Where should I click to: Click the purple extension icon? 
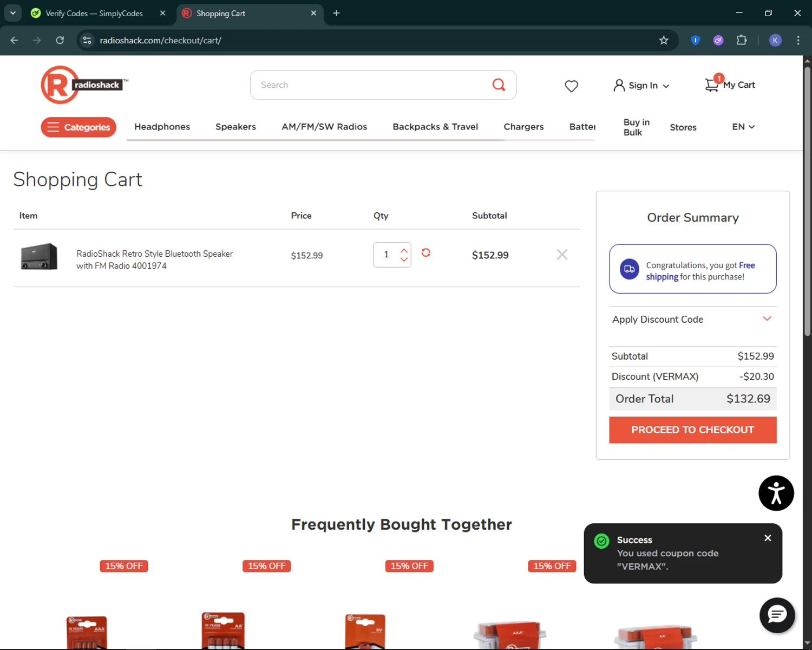(718, 40)
